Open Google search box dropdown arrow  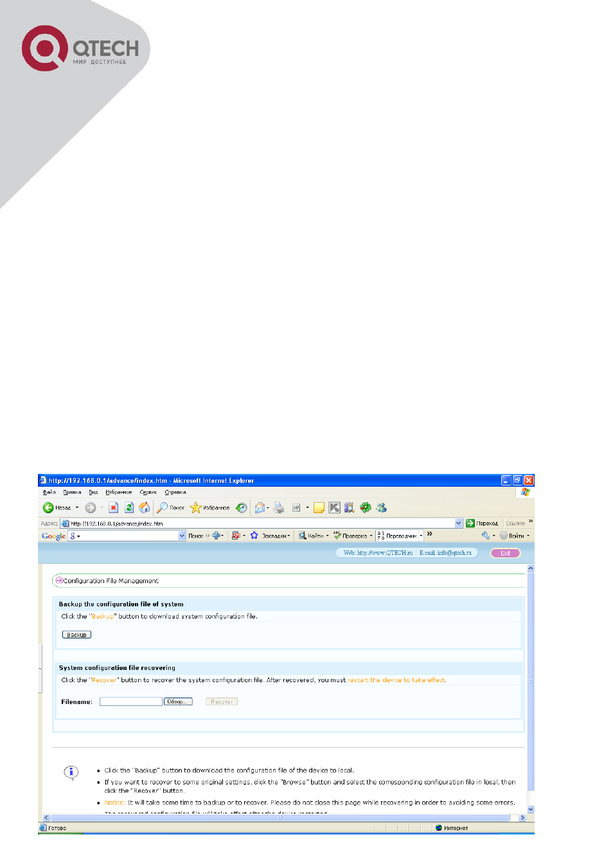(x=182, y=535)
